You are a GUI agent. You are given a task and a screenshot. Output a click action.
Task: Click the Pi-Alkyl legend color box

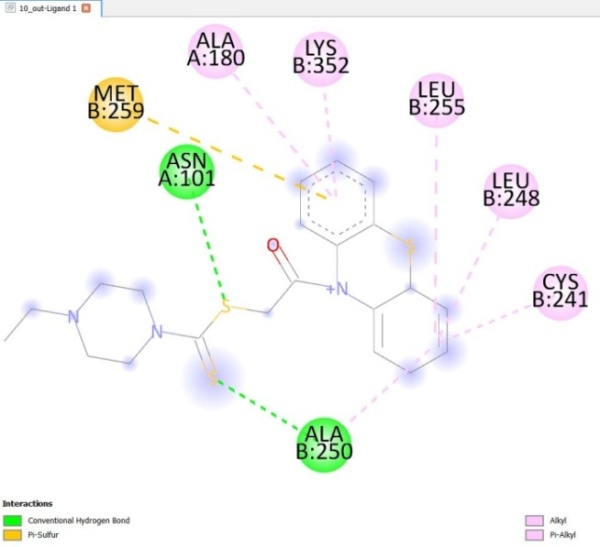[534, 534]
